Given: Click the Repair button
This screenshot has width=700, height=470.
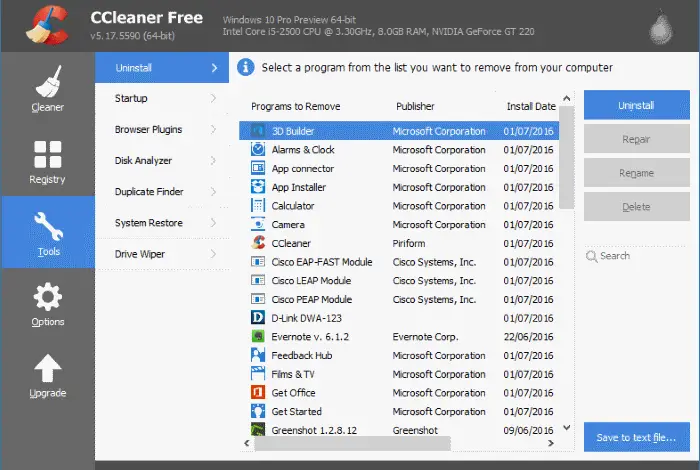Looking at the screenshot, I should click(637, 139).
